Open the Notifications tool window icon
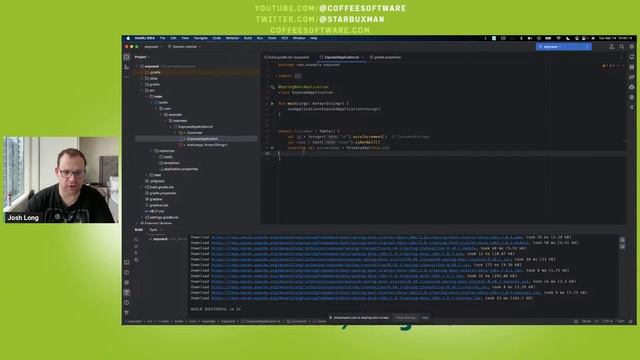Screen dimensions: 640x360 (x=632, y=57)
